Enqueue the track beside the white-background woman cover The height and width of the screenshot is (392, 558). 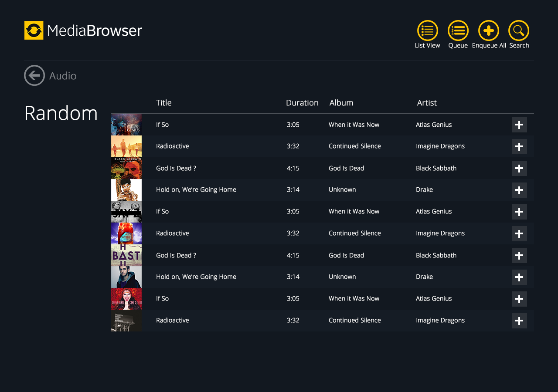click(x=519, y=190)
